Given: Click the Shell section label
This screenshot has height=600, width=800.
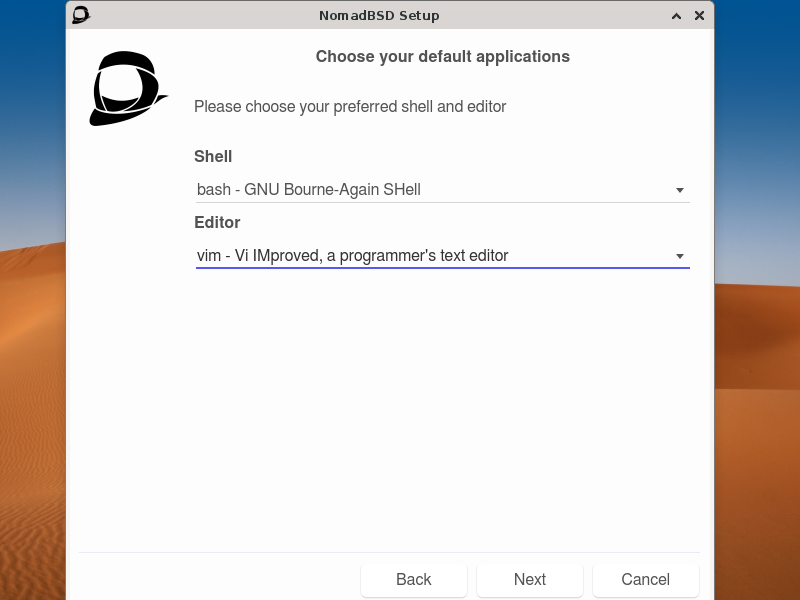Looking at the screenshot, I should point(212,157).
